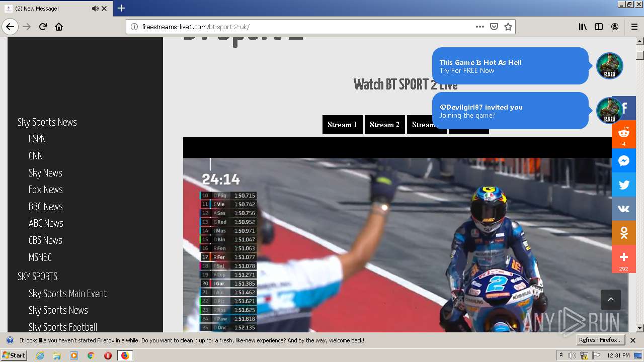Share page on Twitter
The width and height of the screenshot is (644, 362).
pyautogui.click(x=624, y=185)
